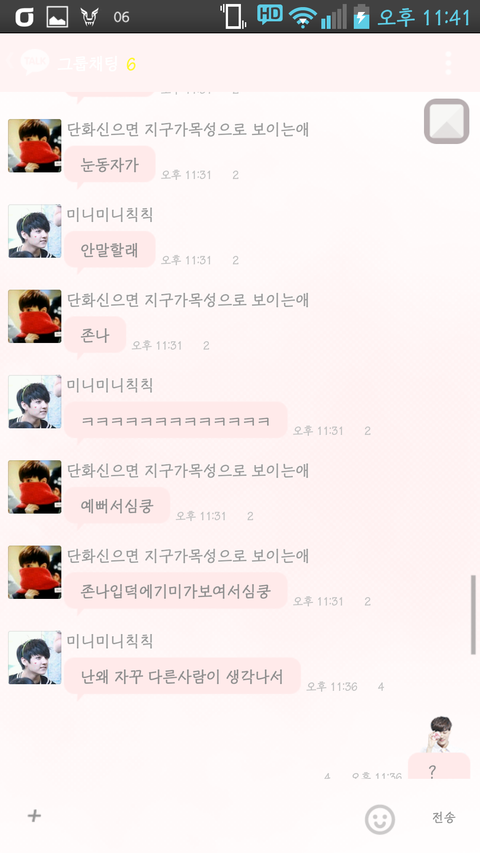Tap the plus attachment icon
The height and width of the screenshot is (853, 480).
pos(34,815)
